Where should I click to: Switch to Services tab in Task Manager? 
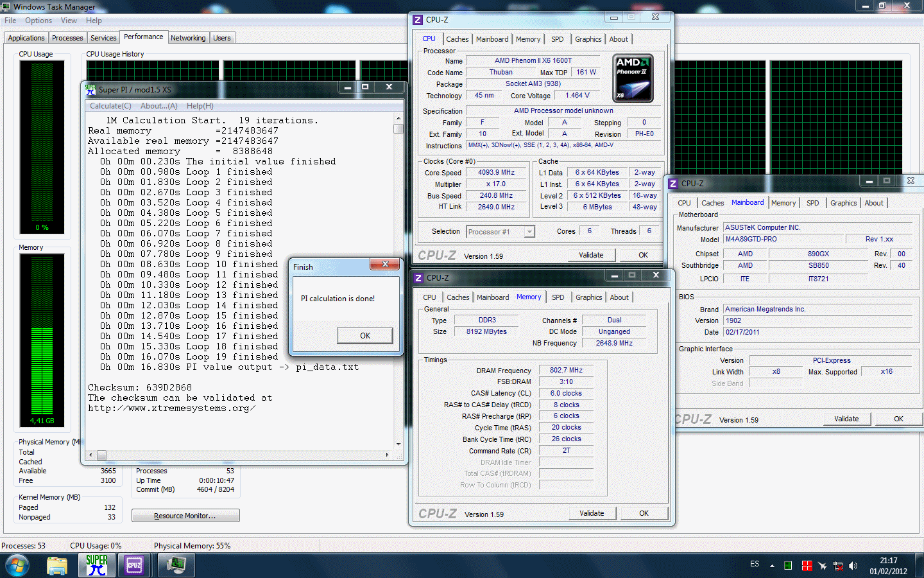(x=103, y=38)
